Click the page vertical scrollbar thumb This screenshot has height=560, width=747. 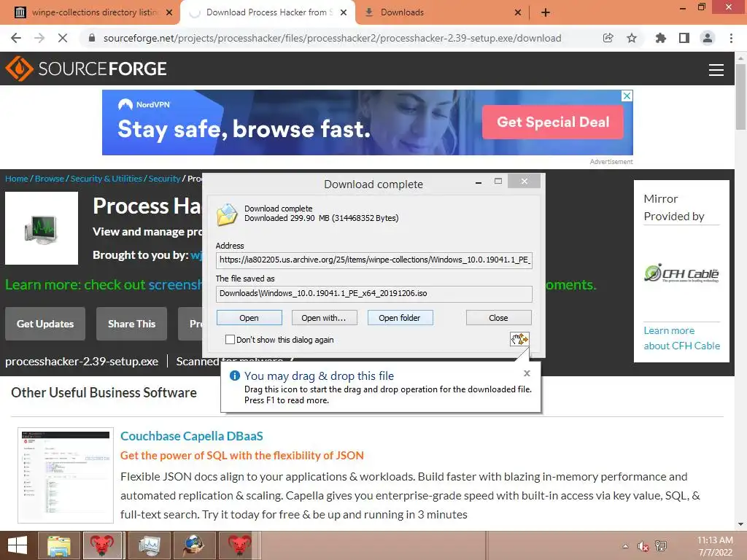pyautogui.click(x=740, y=97)
